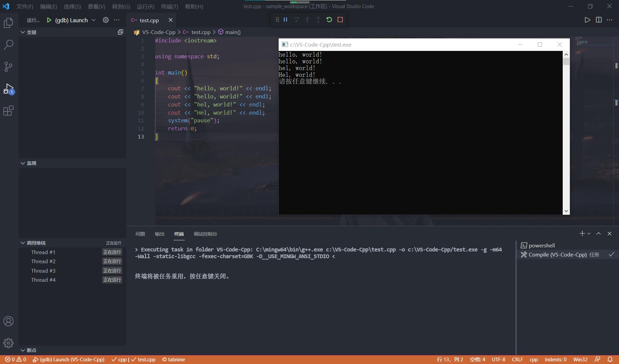Open the Explorer view in activity bar

click(x=8, y=23)
